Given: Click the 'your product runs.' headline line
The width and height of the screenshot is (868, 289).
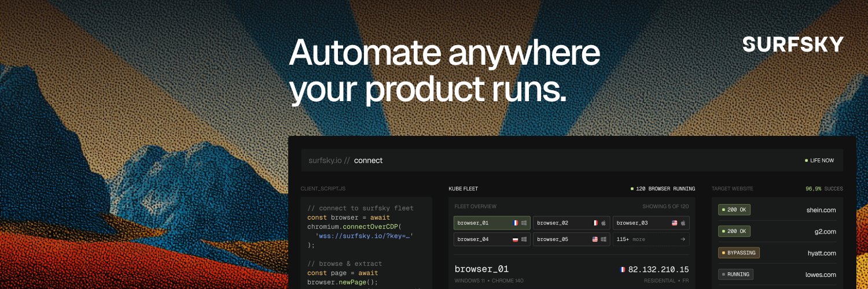Looking at the screenshot, I should point(428,90).
